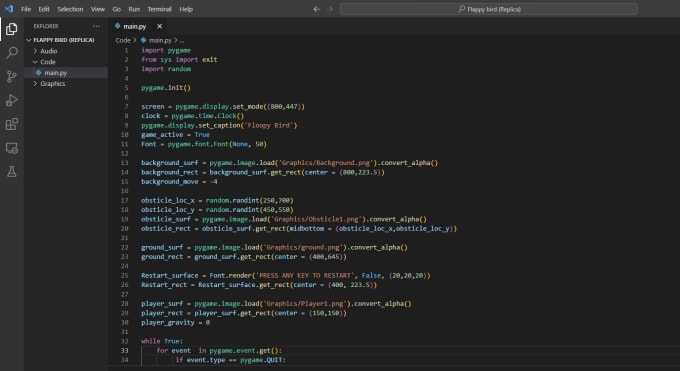Click Python icon in breadcrumb main.py
680x371 pixels.
coord(144,40)
